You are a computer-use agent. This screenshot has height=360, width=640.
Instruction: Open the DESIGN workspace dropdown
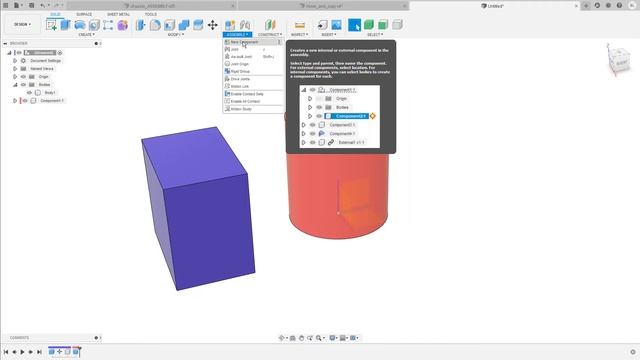[x=22, y=24]
